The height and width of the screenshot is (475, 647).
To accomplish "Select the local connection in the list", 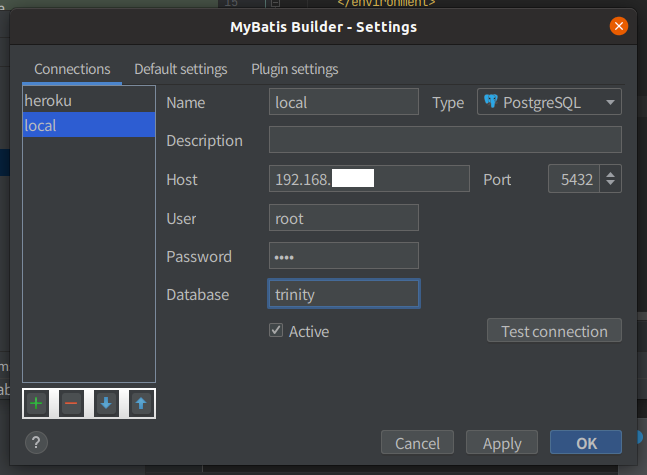I will (x=89, y=125).
